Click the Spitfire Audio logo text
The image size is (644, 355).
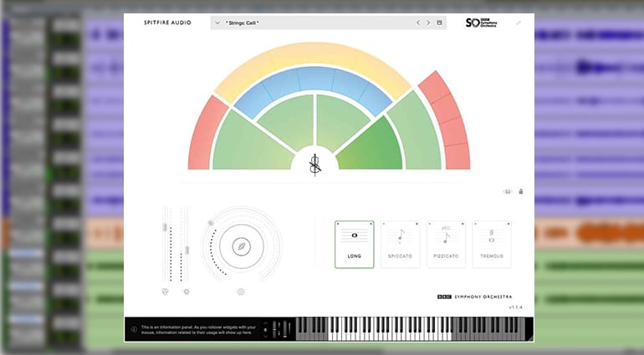pos(167,23)
